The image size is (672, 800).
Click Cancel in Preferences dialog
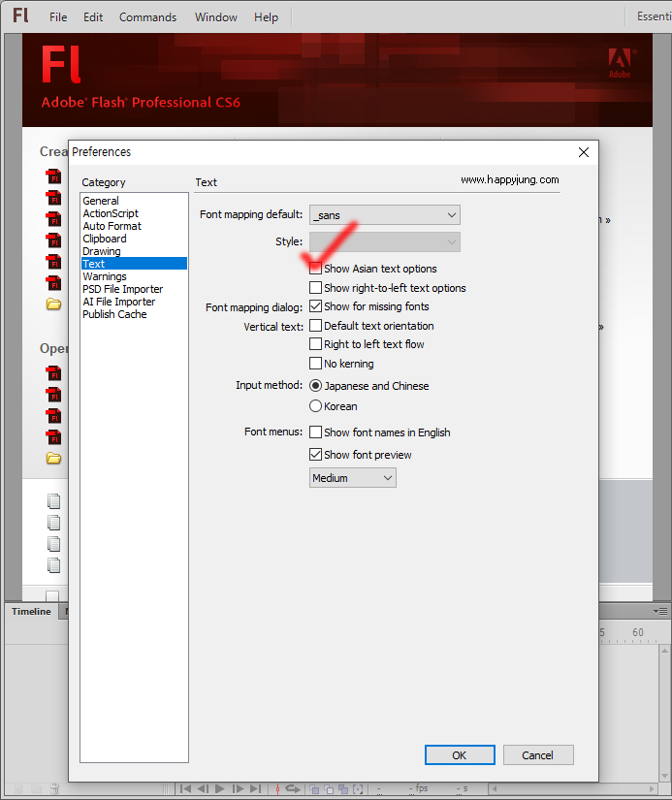538,755
